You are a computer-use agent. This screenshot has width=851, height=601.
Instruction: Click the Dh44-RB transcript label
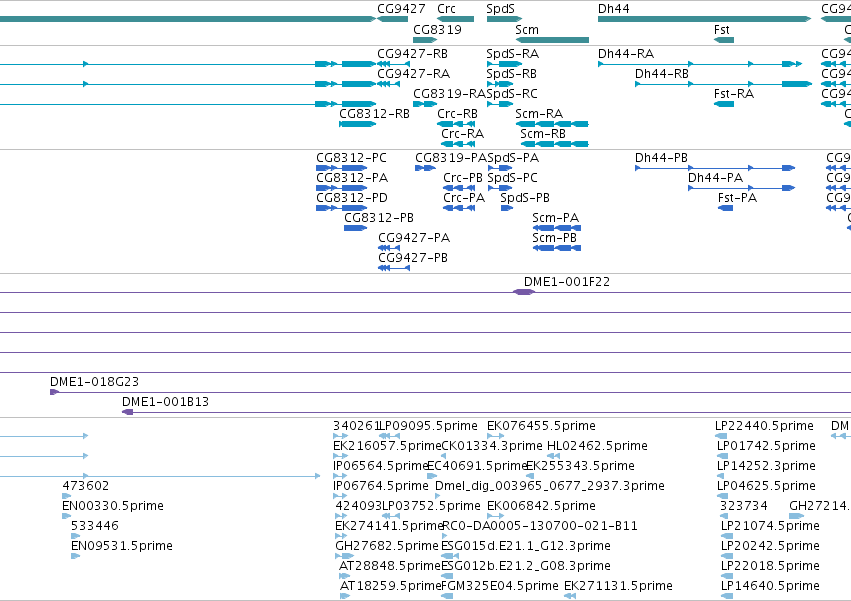pos(662,74)
